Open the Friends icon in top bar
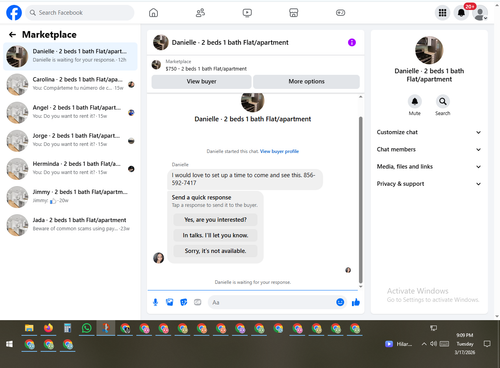 200,13
